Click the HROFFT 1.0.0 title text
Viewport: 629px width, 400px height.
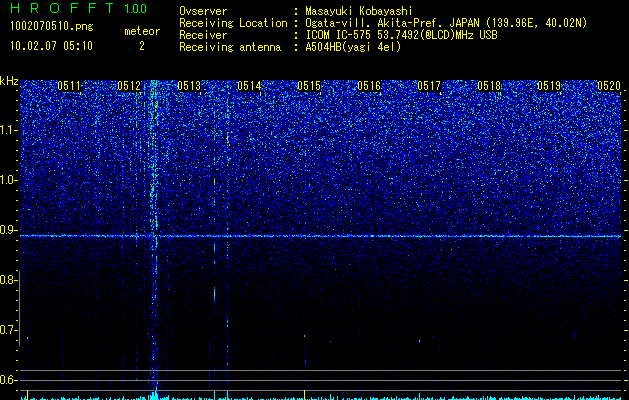click(79, 8)
